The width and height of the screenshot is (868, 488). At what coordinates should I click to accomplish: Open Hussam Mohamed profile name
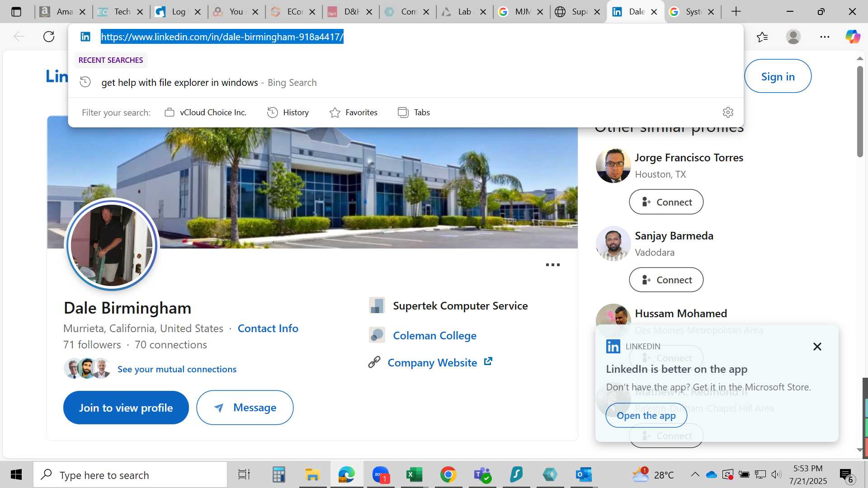[681, 314]
